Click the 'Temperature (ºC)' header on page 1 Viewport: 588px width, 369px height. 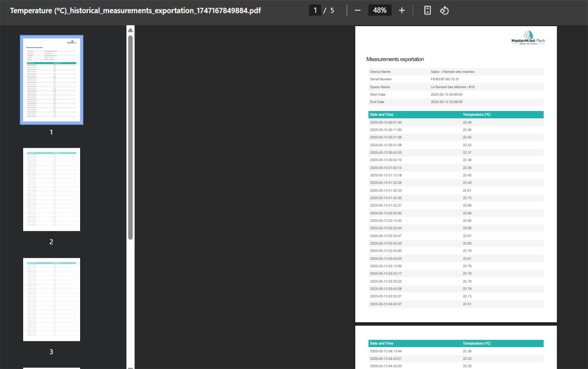[477, 115]
